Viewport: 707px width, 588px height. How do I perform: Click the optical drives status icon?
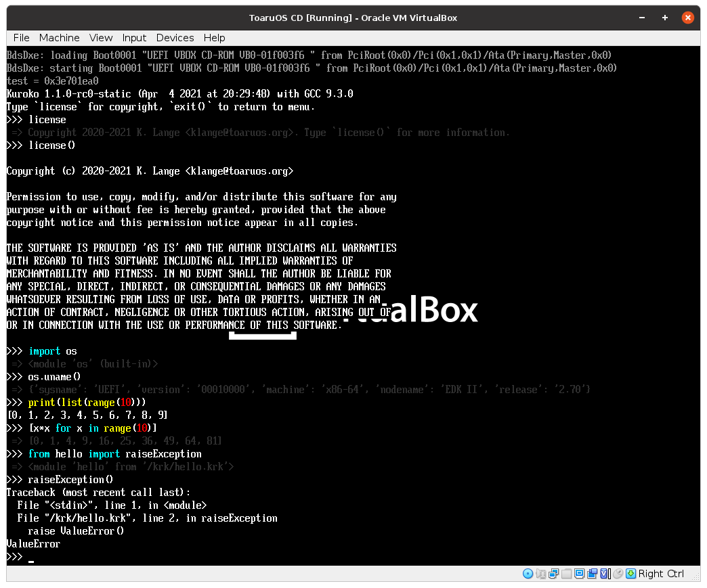[x=528, y=574]
